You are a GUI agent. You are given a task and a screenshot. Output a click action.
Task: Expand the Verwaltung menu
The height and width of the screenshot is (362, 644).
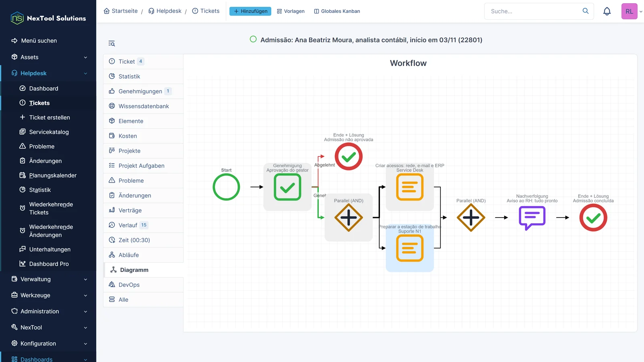point(48,279)
